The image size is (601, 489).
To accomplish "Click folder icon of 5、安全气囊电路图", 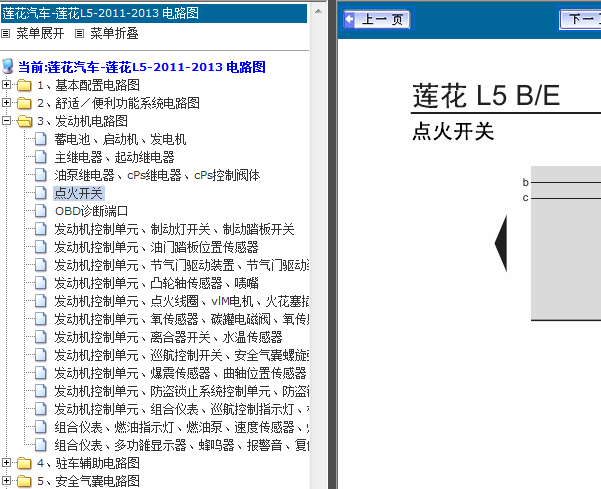I will [24, 481].
